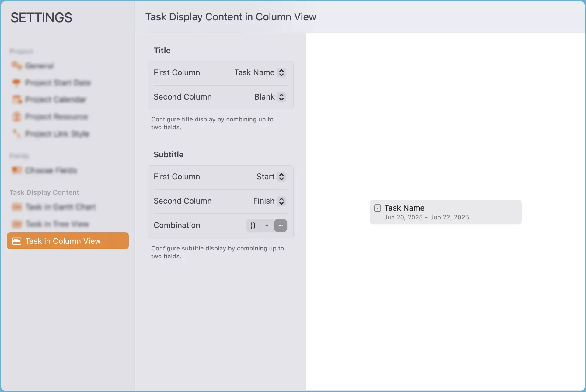
Task: Select the dash - combination option
Action: [267, 226]
